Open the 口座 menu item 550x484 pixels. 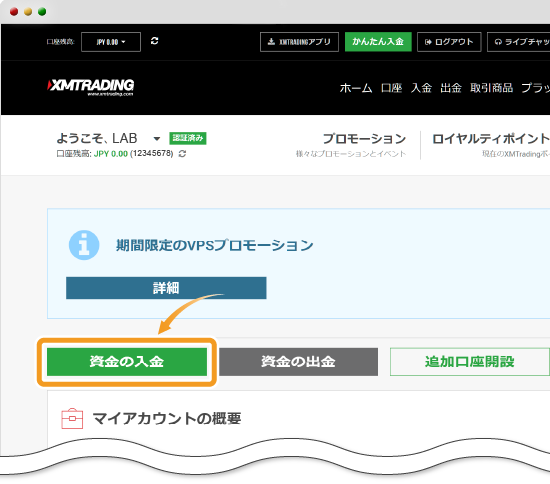[391, 88]
